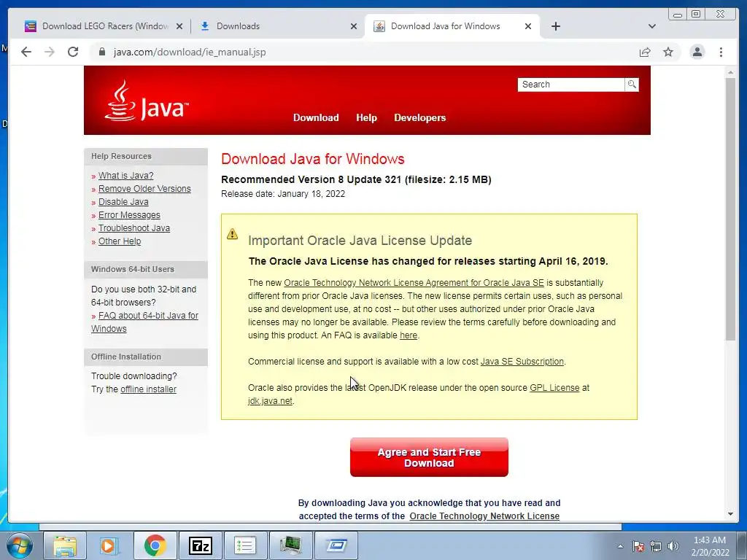Image resolution: width=747 pixels, height=560 pixels.
Task: Reload the current page
Action: click(73, 52)
